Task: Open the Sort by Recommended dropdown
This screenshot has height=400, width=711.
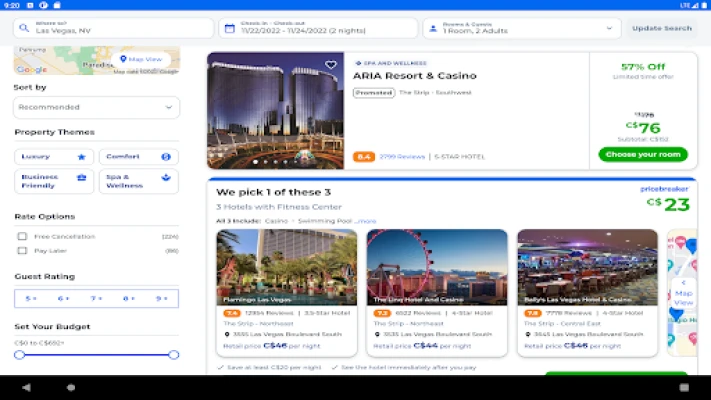Action: coord(96,107)
